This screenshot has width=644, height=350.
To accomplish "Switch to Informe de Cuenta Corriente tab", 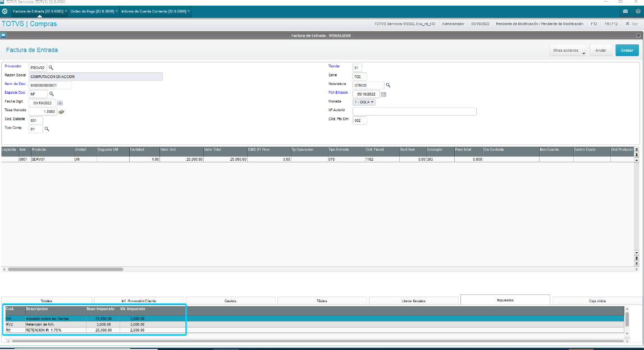I will pyautogui.click(x=154, y=11).
